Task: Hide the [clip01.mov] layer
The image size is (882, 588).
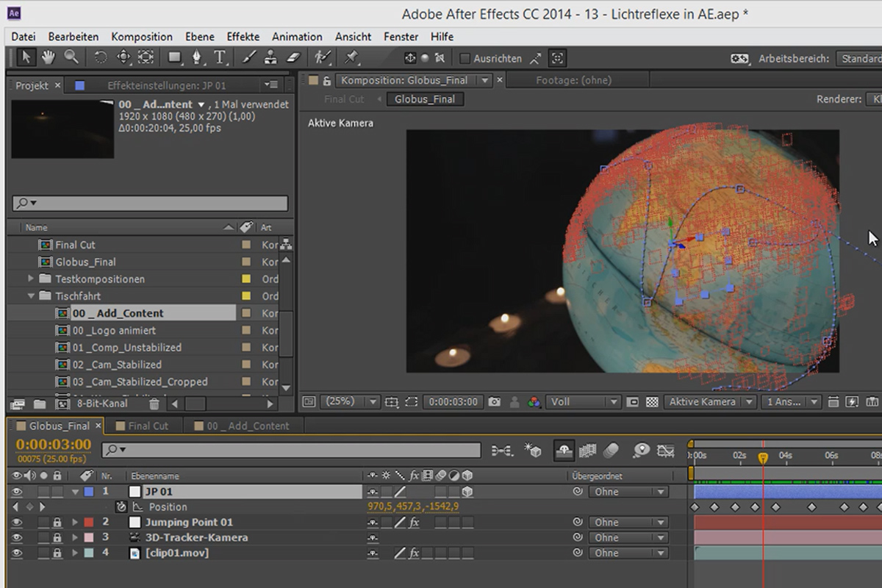Action: (17, 553)
